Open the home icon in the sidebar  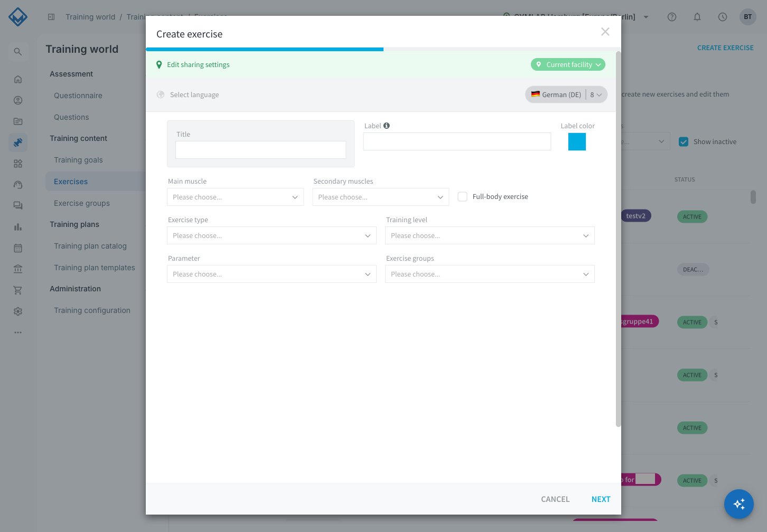pos(18,79)
